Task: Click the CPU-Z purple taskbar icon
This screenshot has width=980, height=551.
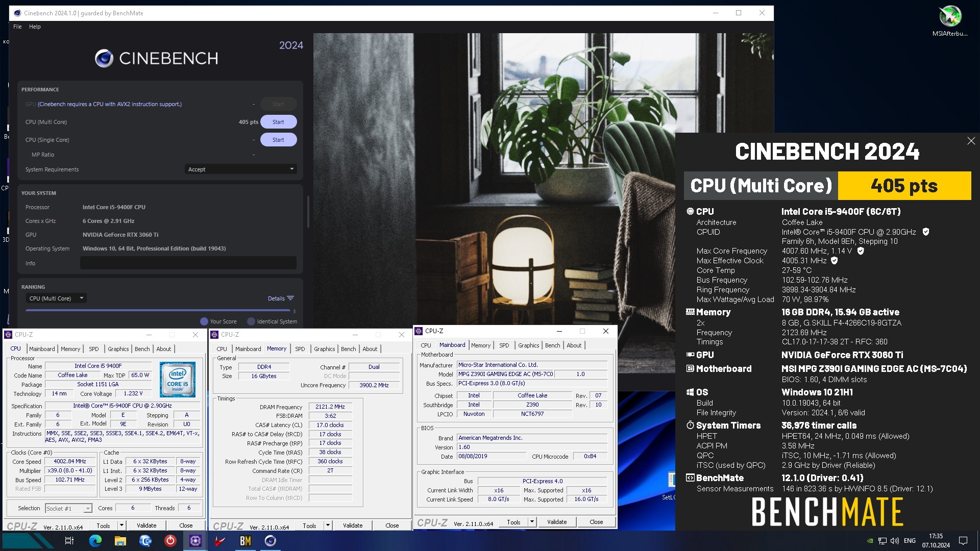Action: click(195, 541)
